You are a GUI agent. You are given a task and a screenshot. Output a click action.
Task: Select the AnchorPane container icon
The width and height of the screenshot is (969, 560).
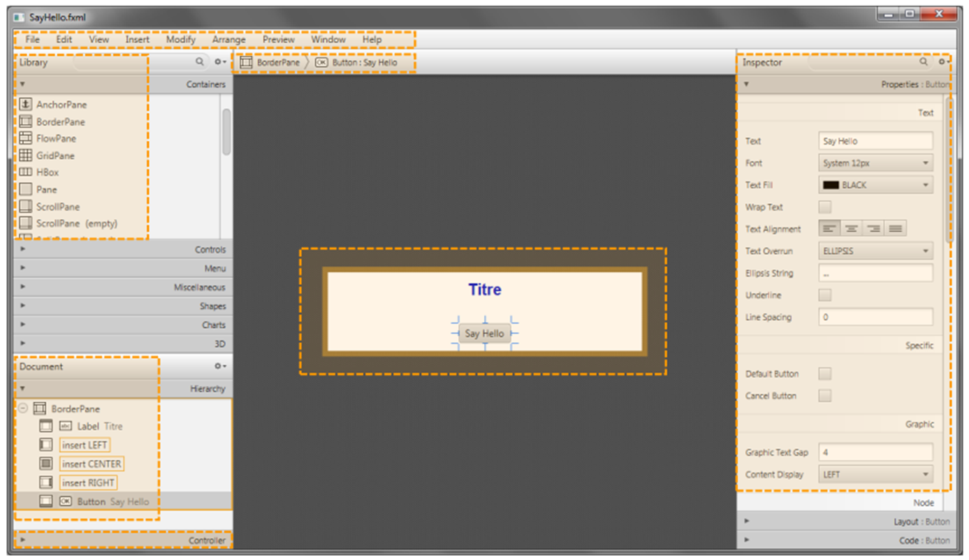coord(26,104)
